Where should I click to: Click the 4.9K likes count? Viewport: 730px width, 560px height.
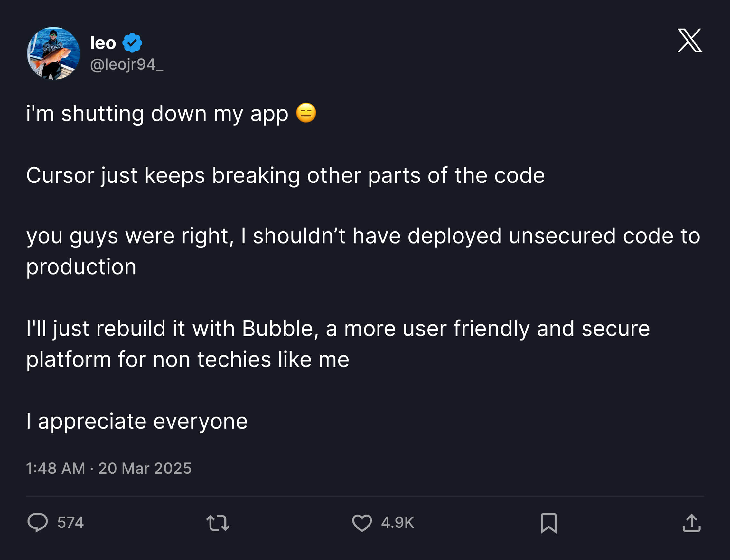coord(397,522)
